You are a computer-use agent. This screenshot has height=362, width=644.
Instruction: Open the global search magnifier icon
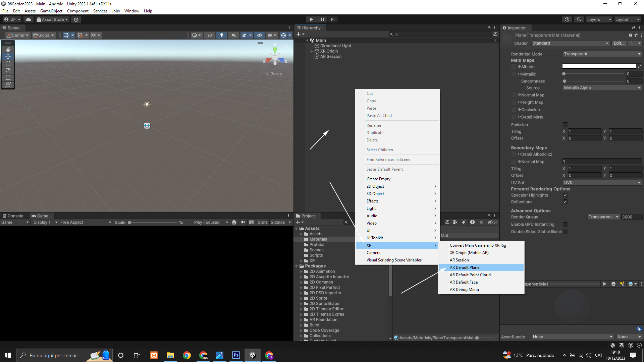point(579,19)
